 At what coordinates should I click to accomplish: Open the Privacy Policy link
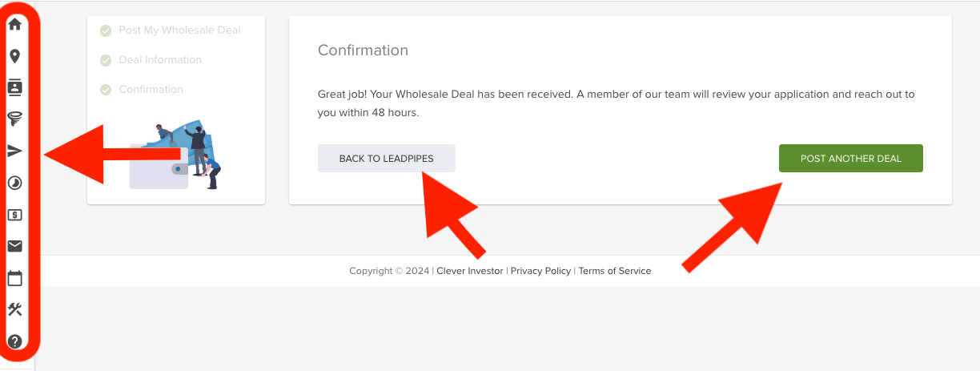540,271
